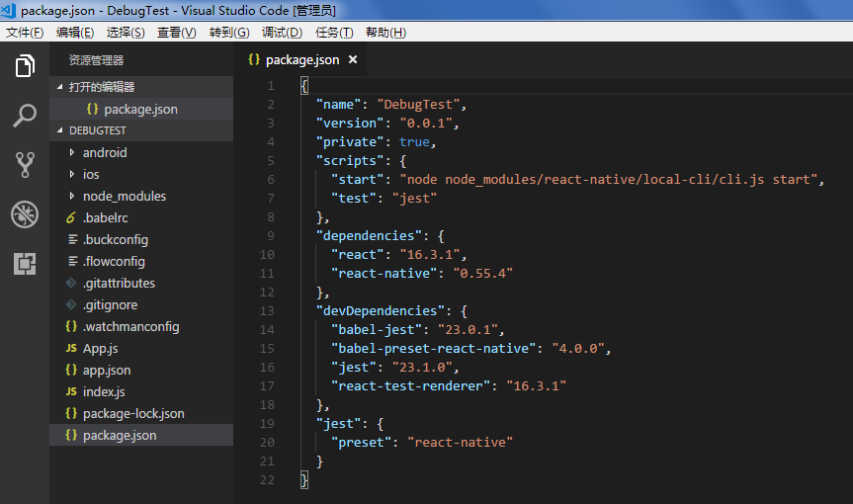Click the VS Code logo in title bar
Image resolution: width=853 pixels, height=504 pixels.
point(10,10)
